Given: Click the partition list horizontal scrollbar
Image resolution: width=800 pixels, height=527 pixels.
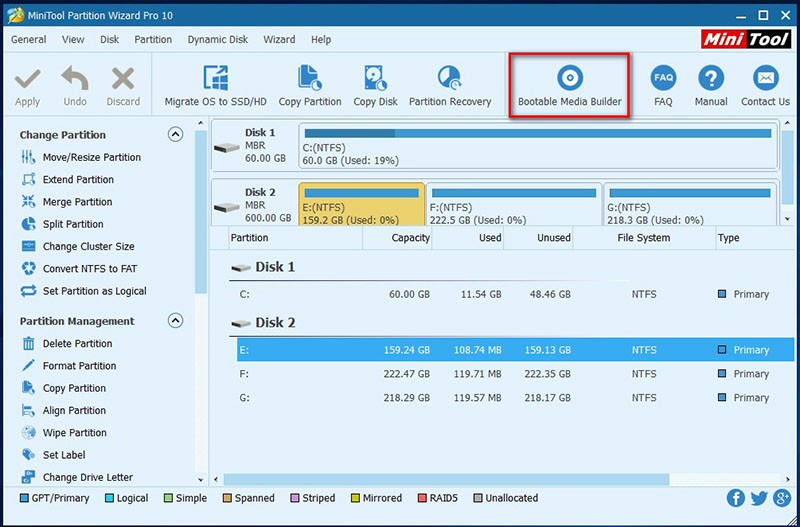Looking at the screenshot, I should click(x=446, y=480).
